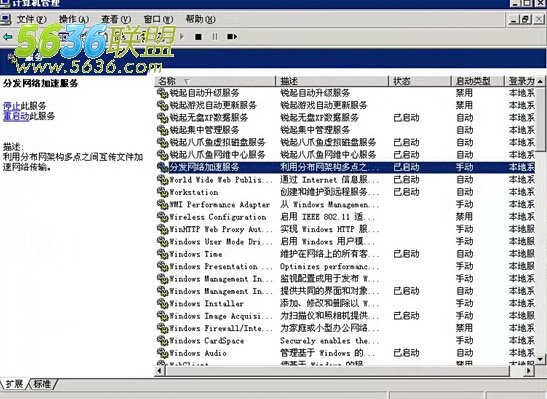Open the 帮助(H) menu
The height and width of the screenshot is (399, 547).
point(201,19)
